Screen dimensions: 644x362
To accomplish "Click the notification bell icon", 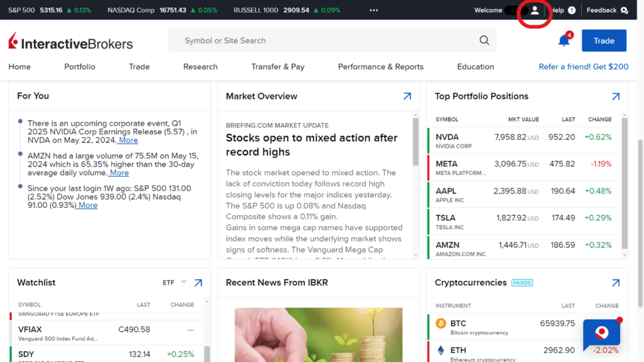I will (563, 40).
